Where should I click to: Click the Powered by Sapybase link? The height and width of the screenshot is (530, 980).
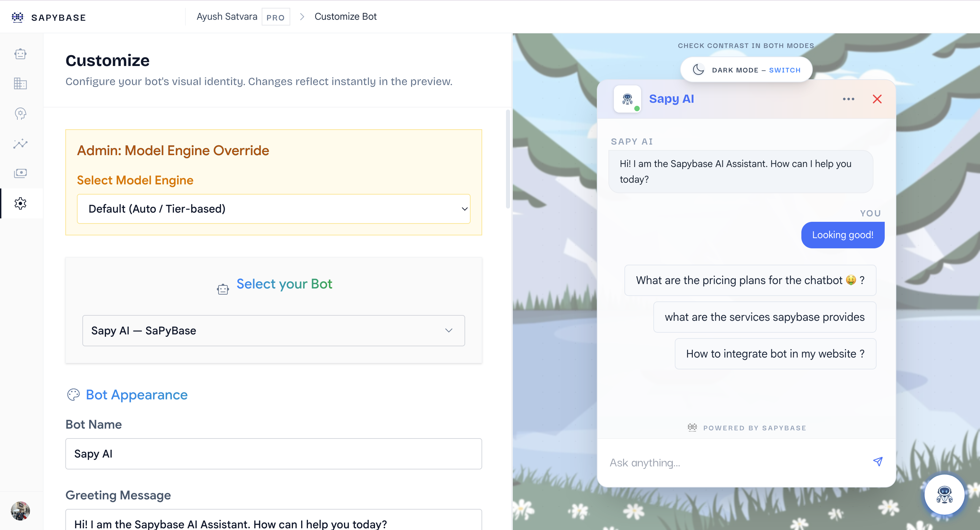point(754,428)
